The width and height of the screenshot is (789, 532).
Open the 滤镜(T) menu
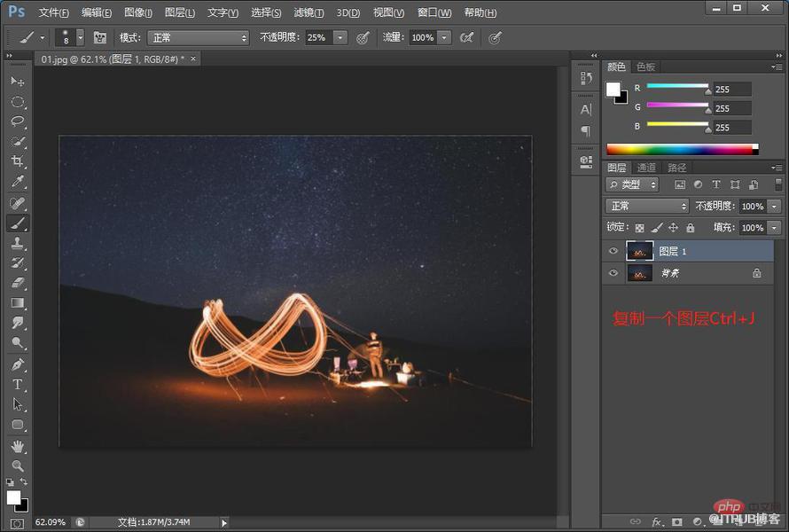click(x=309, y=12)
